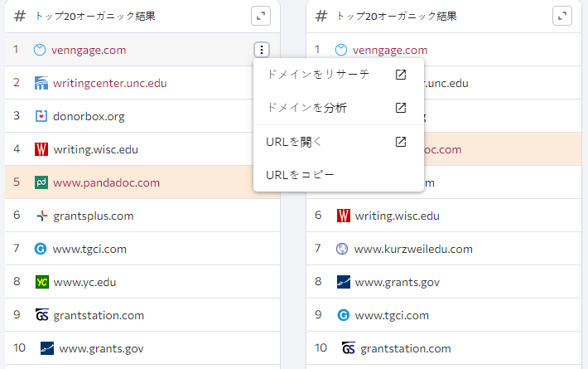Select ドメインをリサーチ menu entry
The width and height of the screenshot is (588, 369).
[339, 75]
